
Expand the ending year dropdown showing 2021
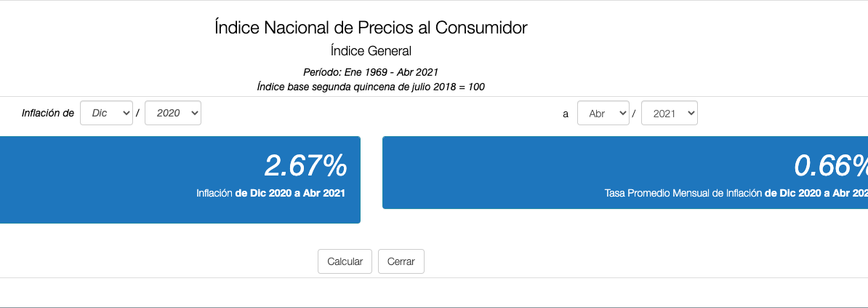coord(670,113)
